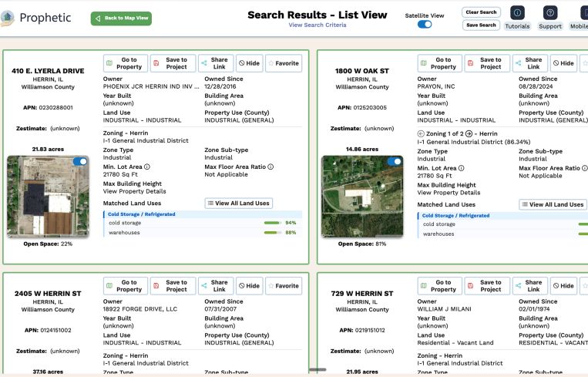Image resolution: width=588 pixels, height=377 pixels.
Task: Save 2405 W Herrin St to Project
Action: point(173,286)
